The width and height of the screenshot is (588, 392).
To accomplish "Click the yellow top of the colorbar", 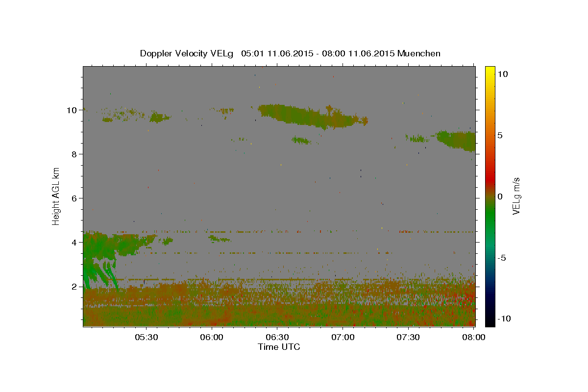I will tap(490, 71).
